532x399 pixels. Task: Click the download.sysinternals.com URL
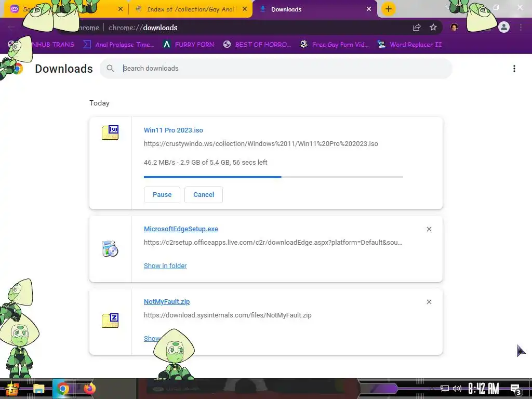(x=228, y=315)
